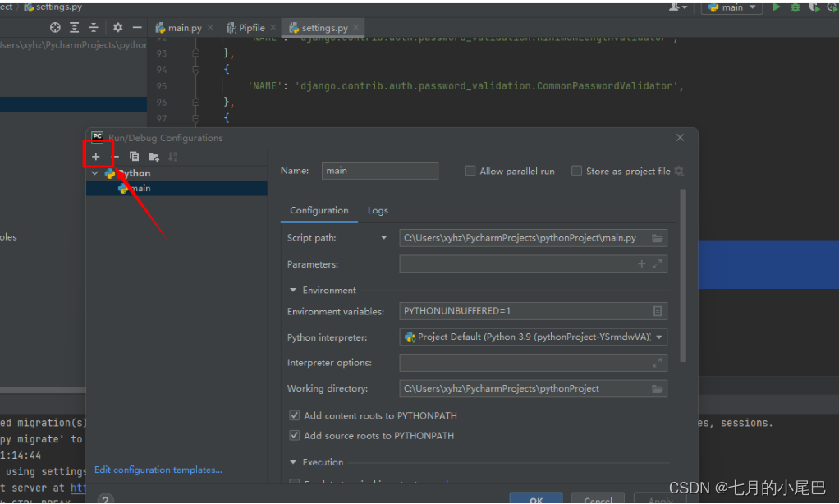Browse for working directory folder
The image size is (839, 504).
click(x=657, y=389)
